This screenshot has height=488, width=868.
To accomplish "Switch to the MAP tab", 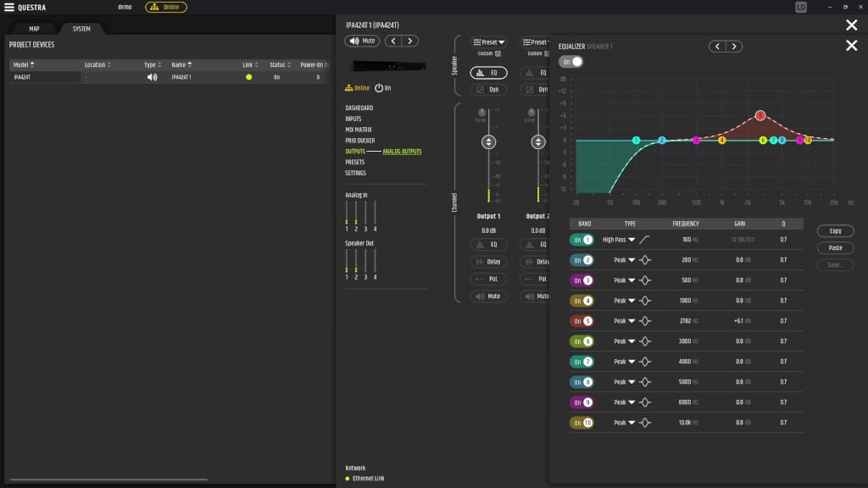I will pyautogui.click(x=34, y=29).
